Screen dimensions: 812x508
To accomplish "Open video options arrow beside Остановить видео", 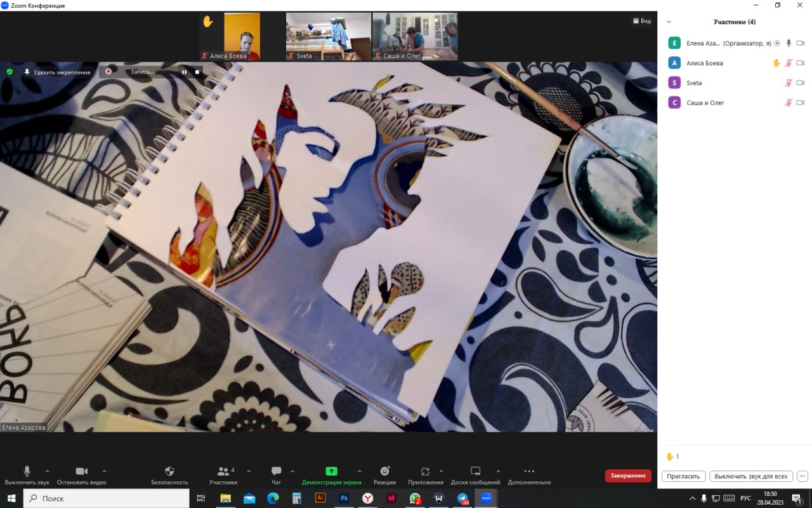I will click(x=104, y=471).
